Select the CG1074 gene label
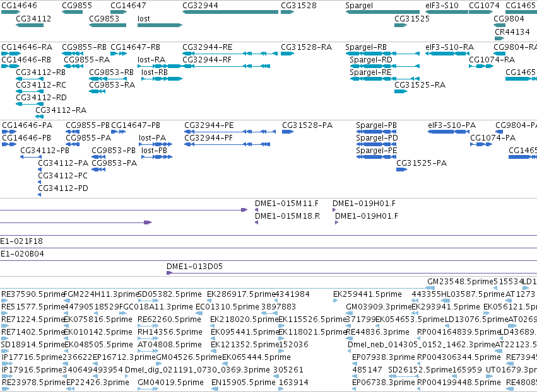Viewport: 537px width, 392px height. tap(484, 6)
